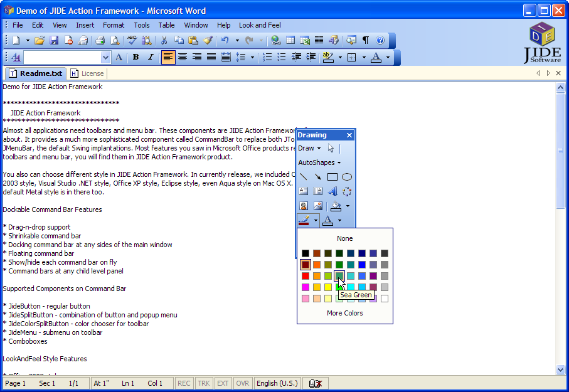Choose None in the color popup
Viewport: 569px width, 392px height.
point(345,238)
